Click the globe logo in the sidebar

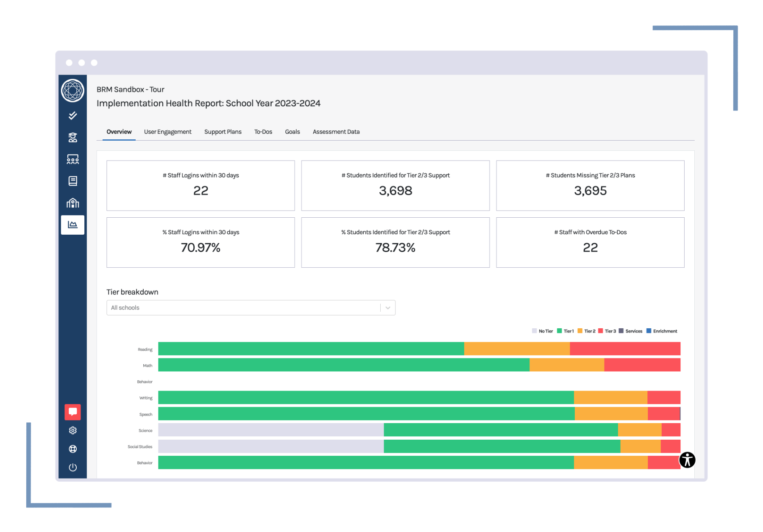pos(72,91)
